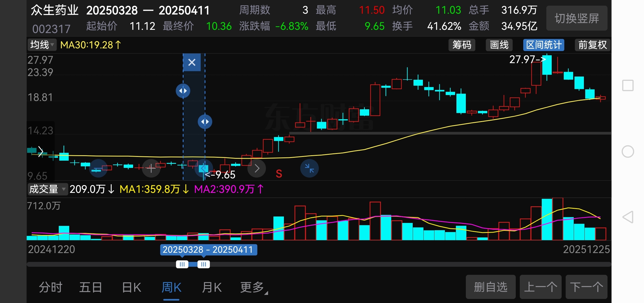
Task: Tap the expand arrow at chart left edge
Action: tap(41, 151)
